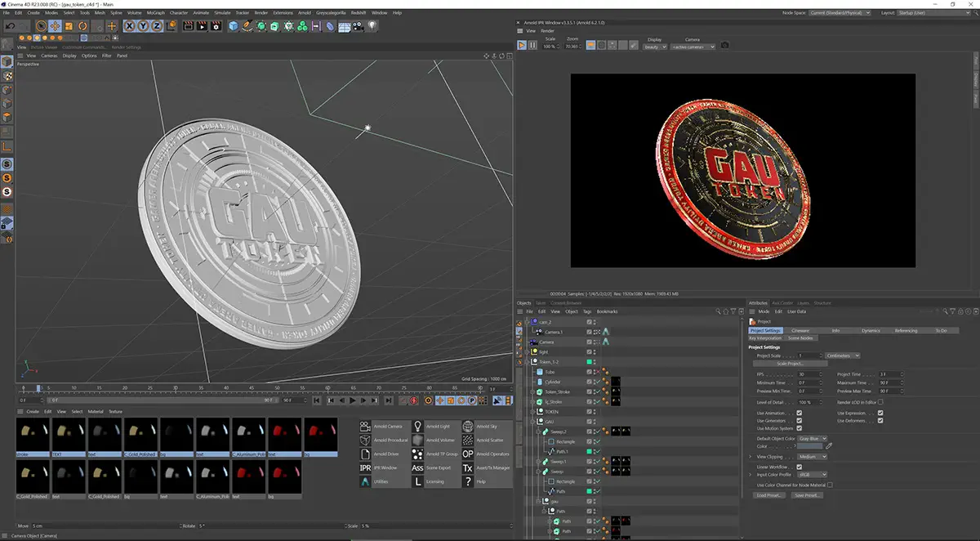Screen dimensions: 980x541
Task: Open the Key Interpolation tab
Action: pyautogui.click(x=765, y=338)
